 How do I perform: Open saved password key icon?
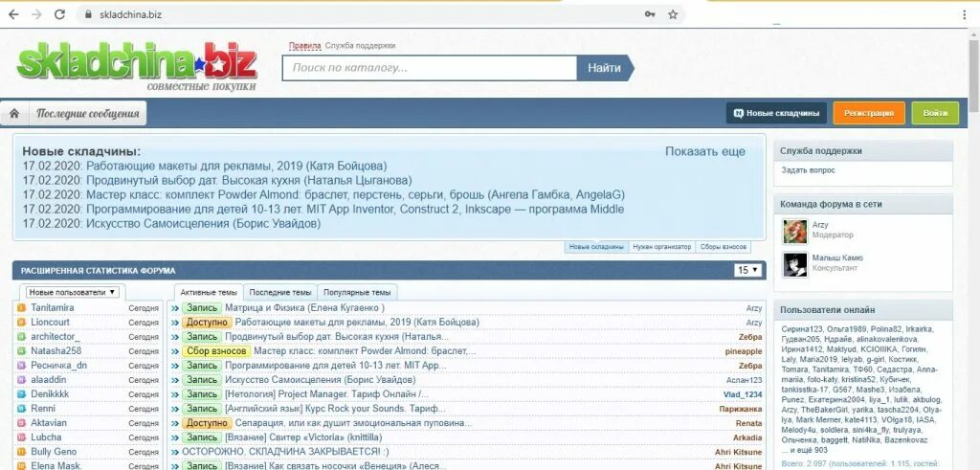pyautogui.click(x=651, y=14)
